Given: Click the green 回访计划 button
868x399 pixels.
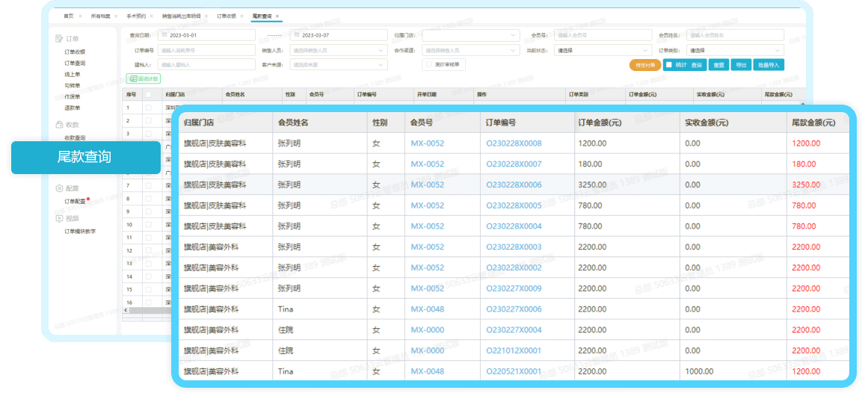Looking at the screenshot, I should (144, 79).
